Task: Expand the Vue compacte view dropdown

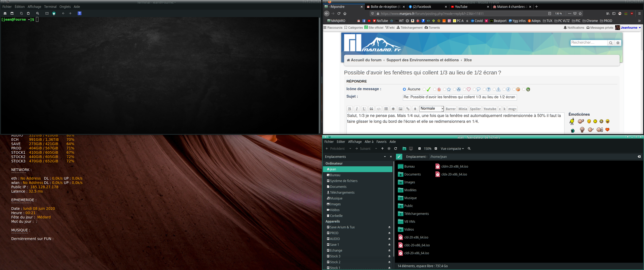Action: [x=452, y=149]
